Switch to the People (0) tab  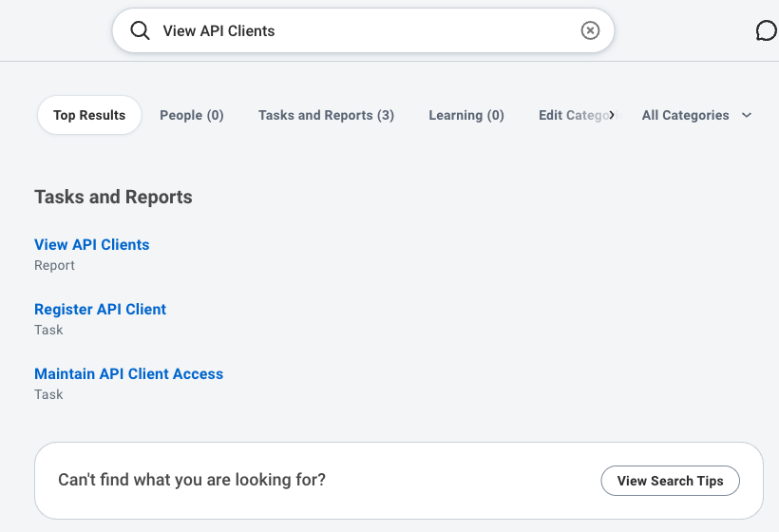click(x=192, y=115)
